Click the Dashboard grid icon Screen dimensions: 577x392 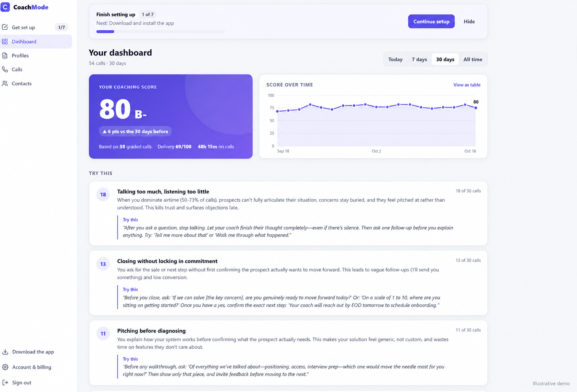(5, 41)
